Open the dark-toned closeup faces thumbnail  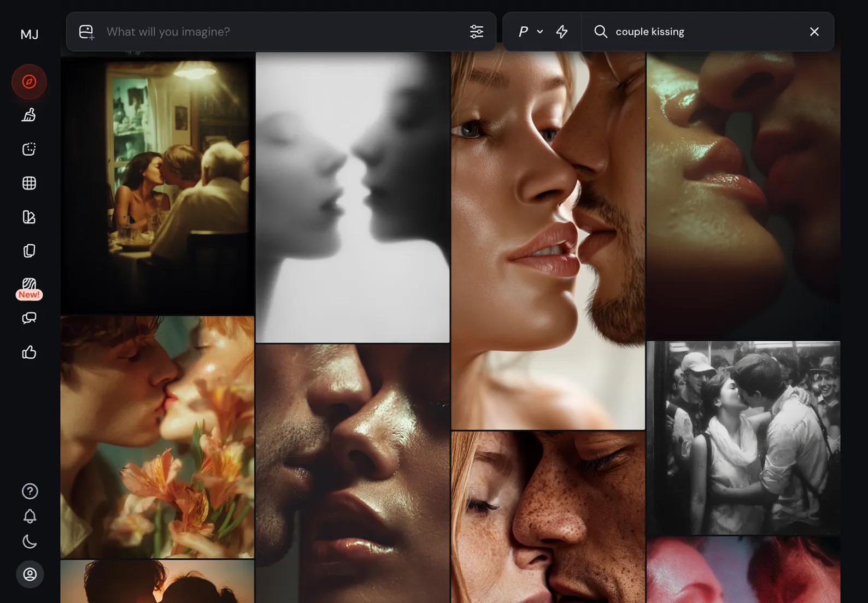(353, 474)
